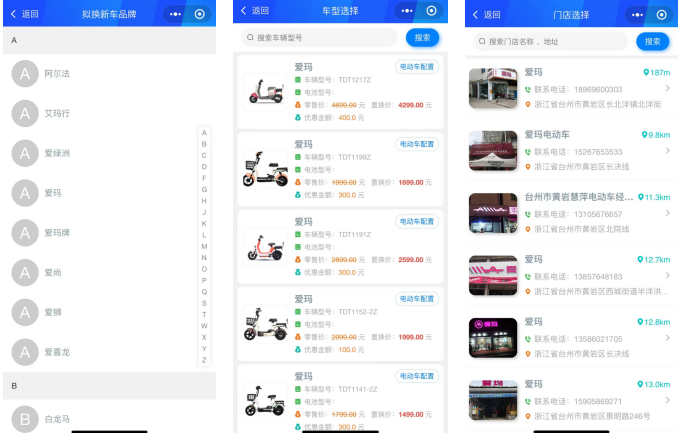Tap the location pin beside 9.8km distance
This screenshot has width=693, height=433.
[644, 135]
